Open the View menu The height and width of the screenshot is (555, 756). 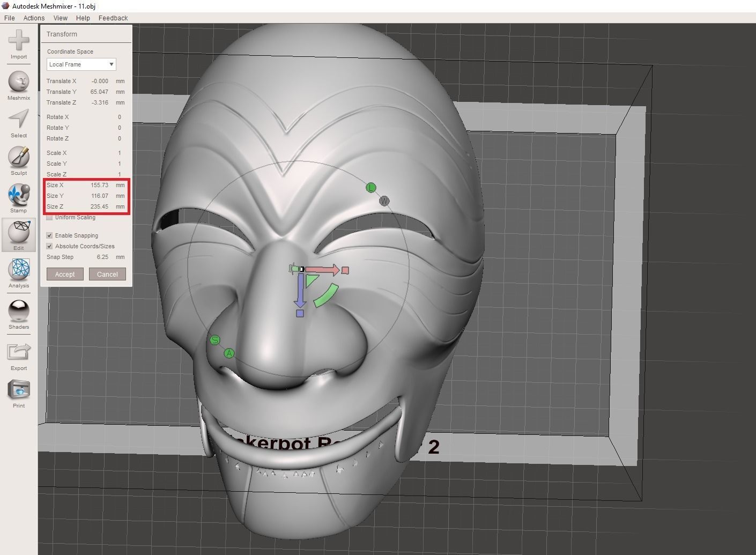[x=61, y=18]
